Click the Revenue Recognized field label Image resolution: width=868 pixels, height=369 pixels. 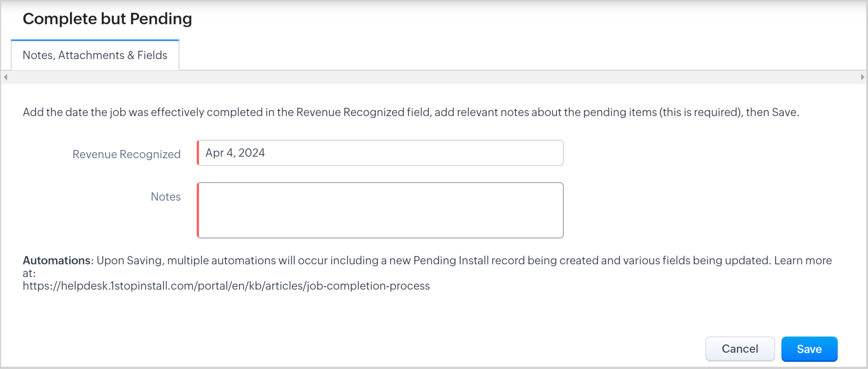[x=126, y=154]
